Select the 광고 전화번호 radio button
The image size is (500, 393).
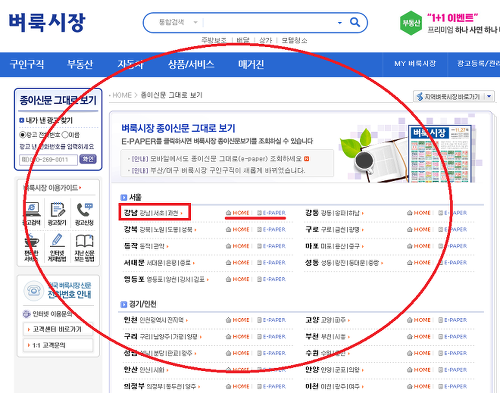(x=23, y=135)
